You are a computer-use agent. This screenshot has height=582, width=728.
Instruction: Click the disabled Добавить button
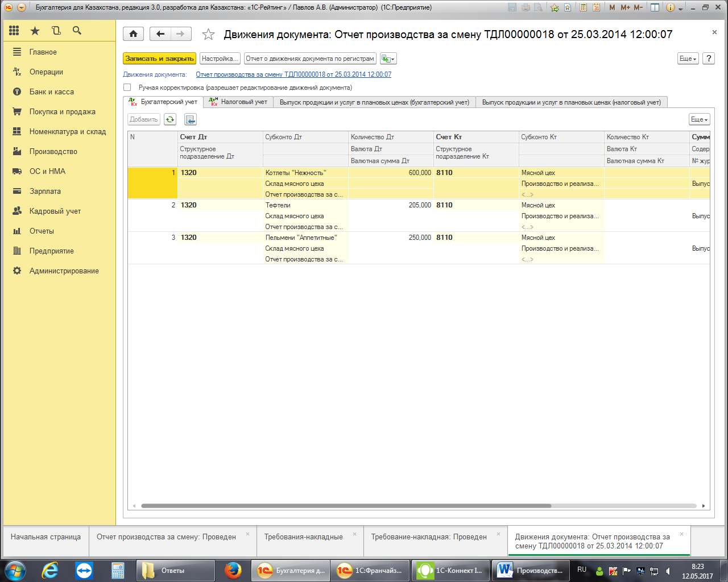coord(144,119)
